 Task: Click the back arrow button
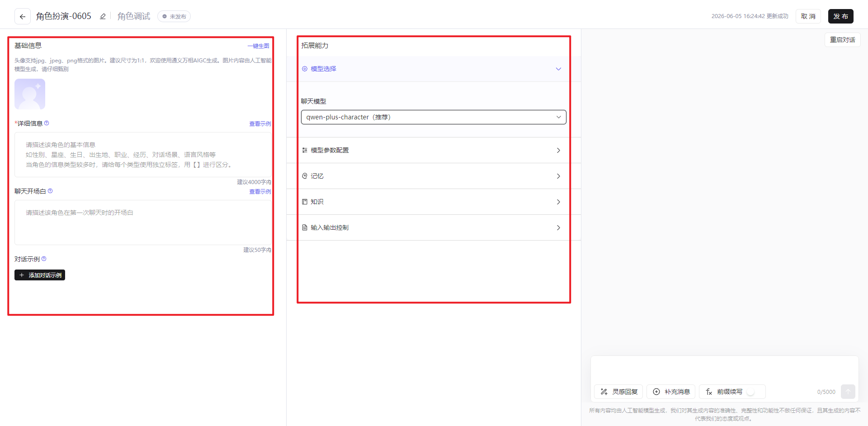pyautogui.click(x=23, y=16)
